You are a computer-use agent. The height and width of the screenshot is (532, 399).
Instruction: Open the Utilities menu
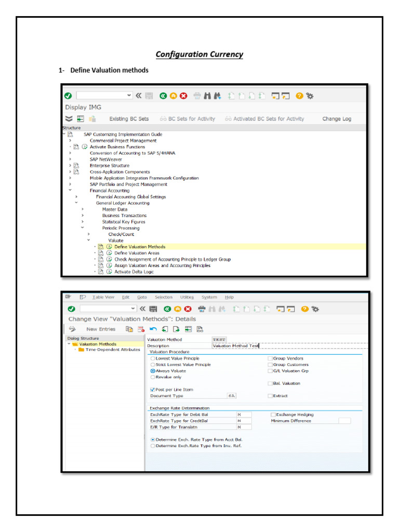[x=187, y=297]
